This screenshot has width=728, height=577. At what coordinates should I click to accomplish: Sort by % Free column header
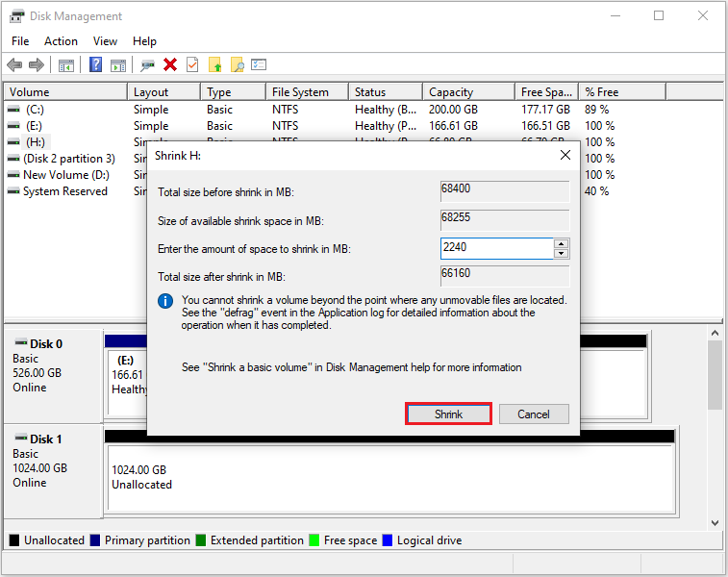tap(622, 92)
